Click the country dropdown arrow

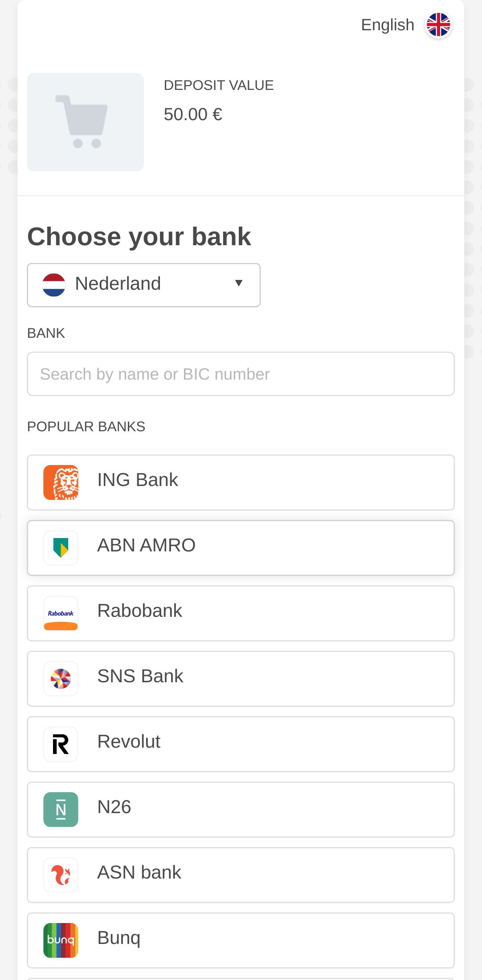pos(239,283)
